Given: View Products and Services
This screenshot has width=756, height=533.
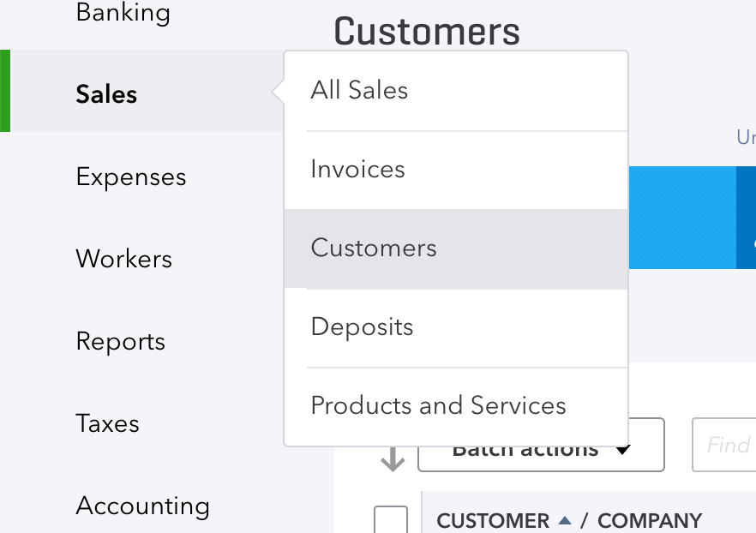Looking at the screenshot, I should tap(438, 405).
